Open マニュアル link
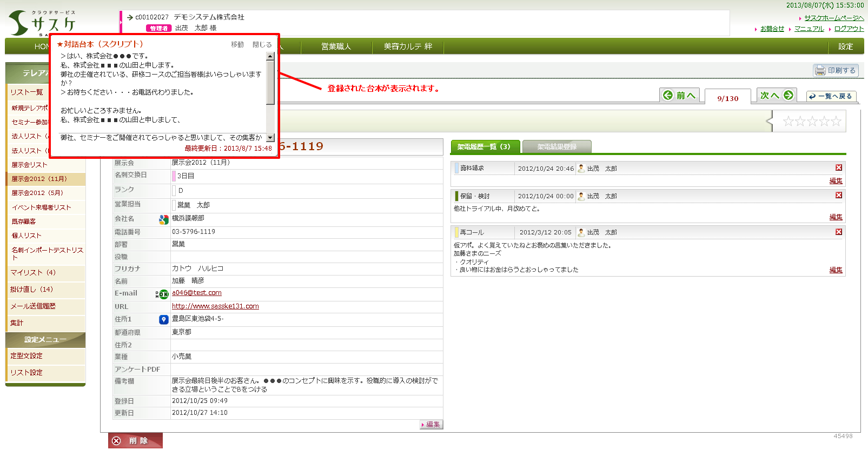 point(809,29)
